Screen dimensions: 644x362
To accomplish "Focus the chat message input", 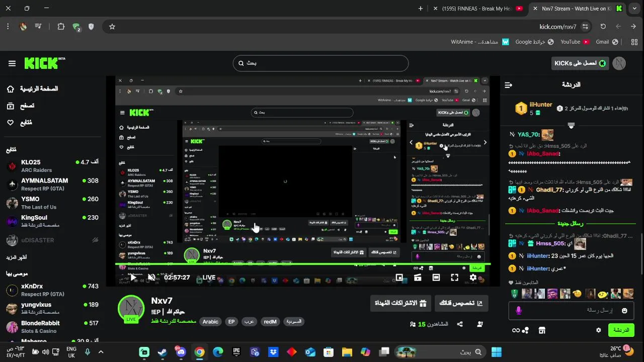I will coord(572,311).
